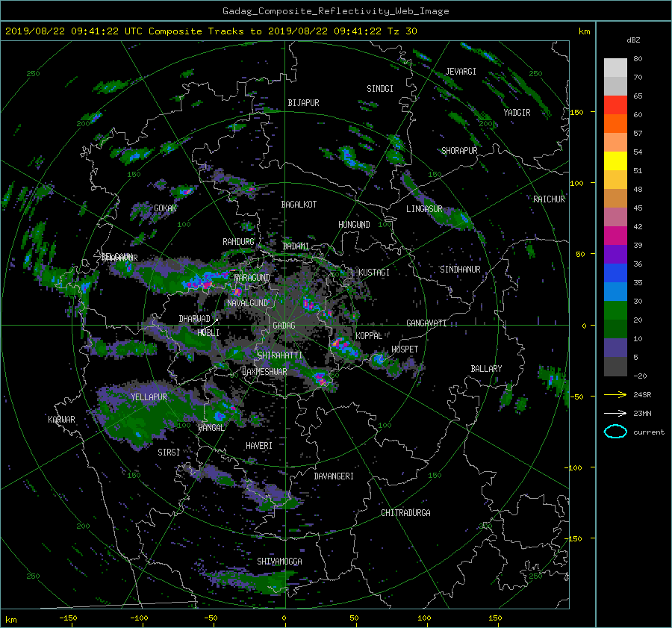This screenshot has width=672, height=628.
Task: Pick the orange 57–60 dBZ legend swatch
Action: pos(615,123)
